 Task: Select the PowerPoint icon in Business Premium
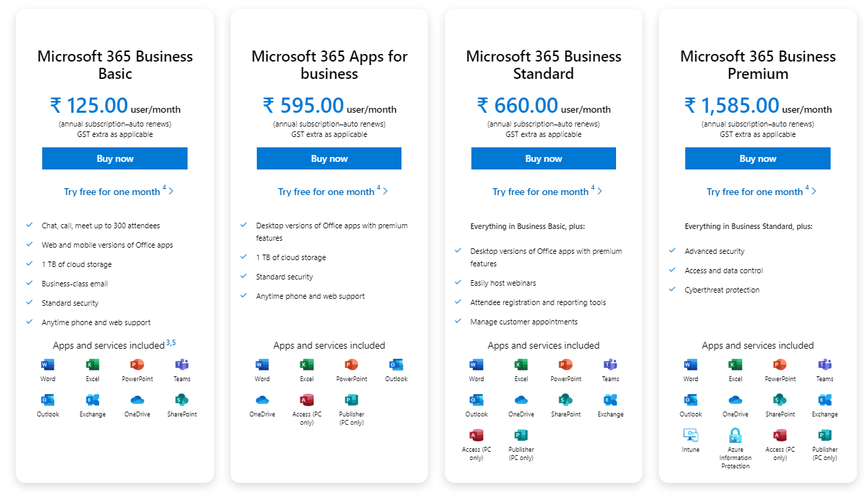pos(780,365)
